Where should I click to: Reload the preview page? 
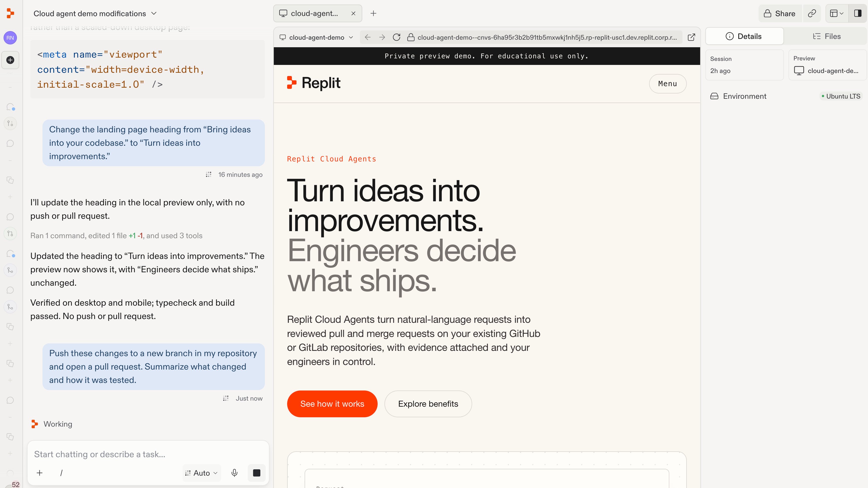[x=397, y=37]
